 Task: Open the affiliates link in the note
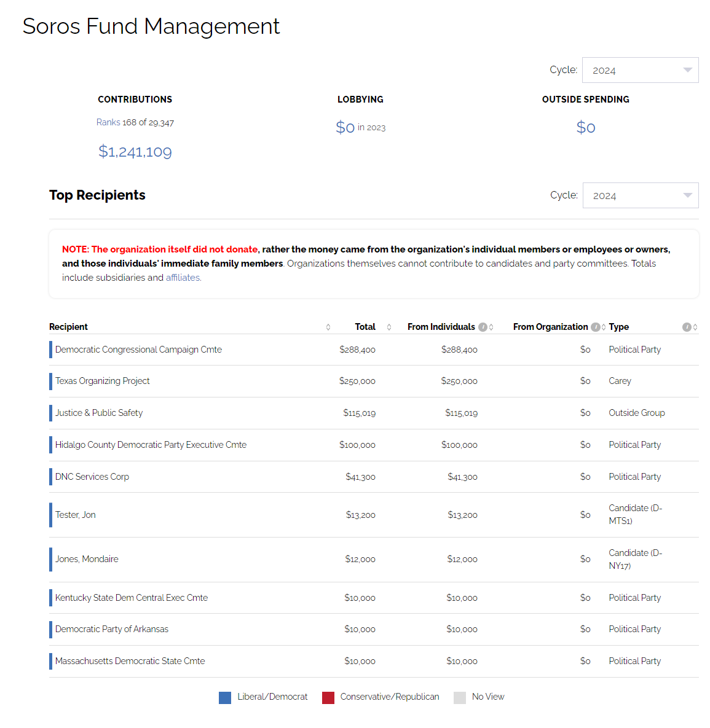coord(183,278)
